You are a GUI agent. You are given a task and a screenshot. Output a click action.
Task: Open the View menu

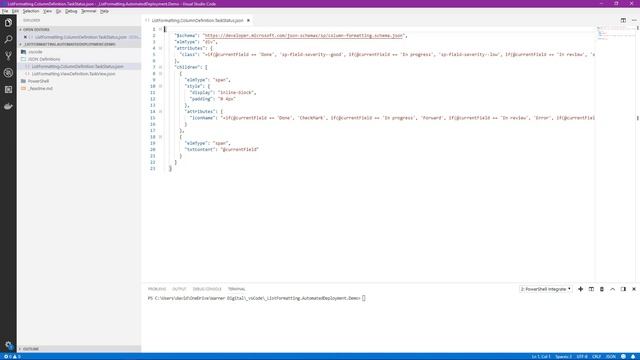[x=47, y=11]
